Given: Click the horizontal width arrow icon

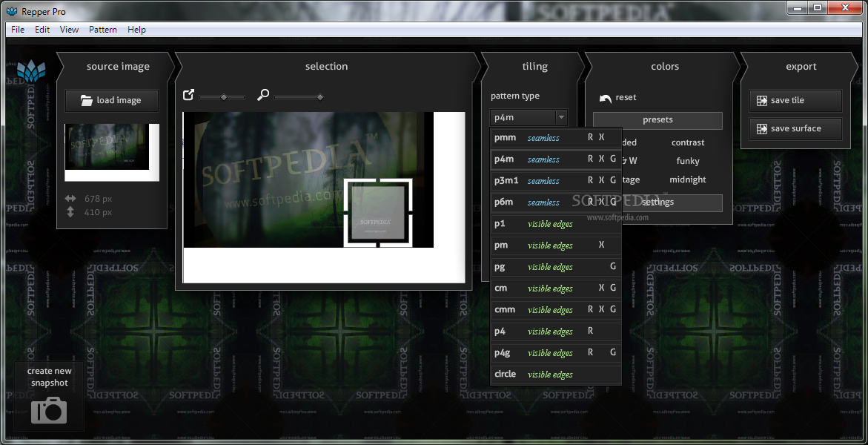Looking at the screenshot, I should (70, 198).
